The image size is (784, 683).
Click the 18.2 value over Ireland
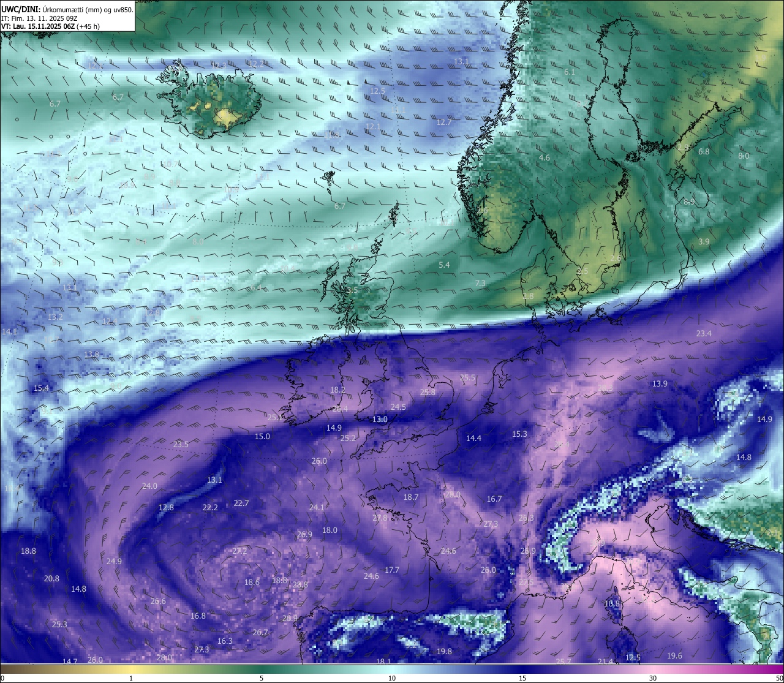click(x=337, y=390)
